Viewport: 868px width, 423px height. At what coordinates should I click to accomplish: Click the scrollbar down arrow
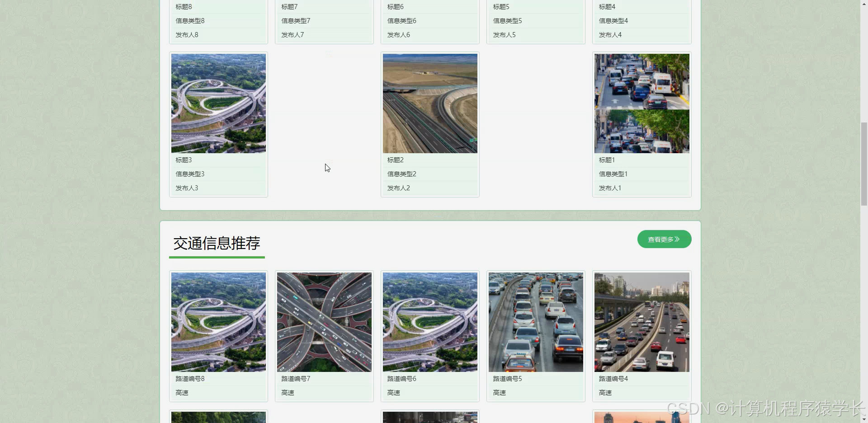(x=864, y=419)
